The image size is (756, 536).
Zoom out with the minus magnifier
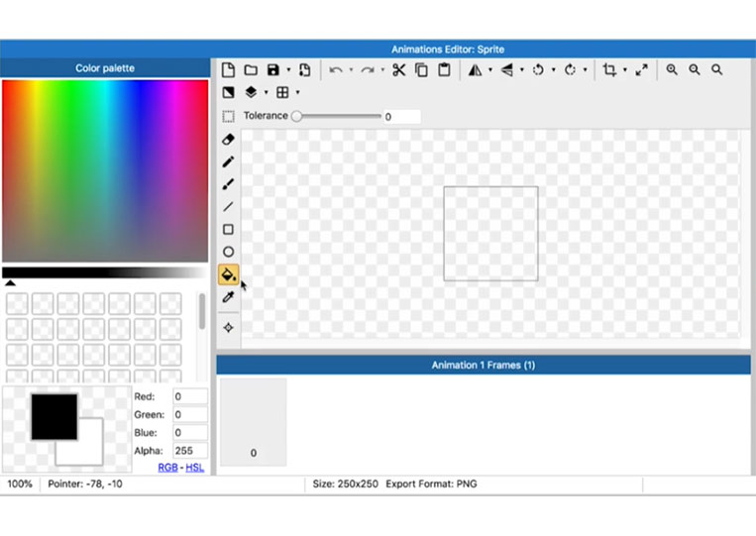coord(695,70)
